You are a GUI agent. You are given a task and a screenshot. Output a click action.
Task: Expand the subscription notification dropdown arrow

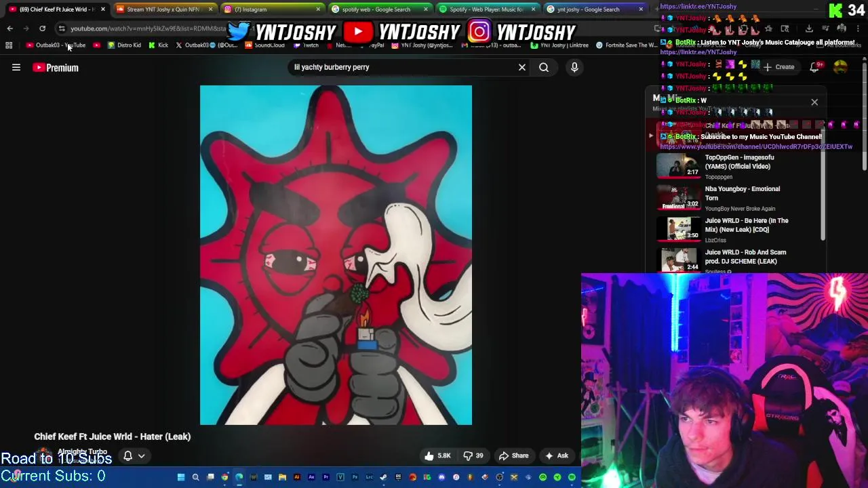coord(142,456)
